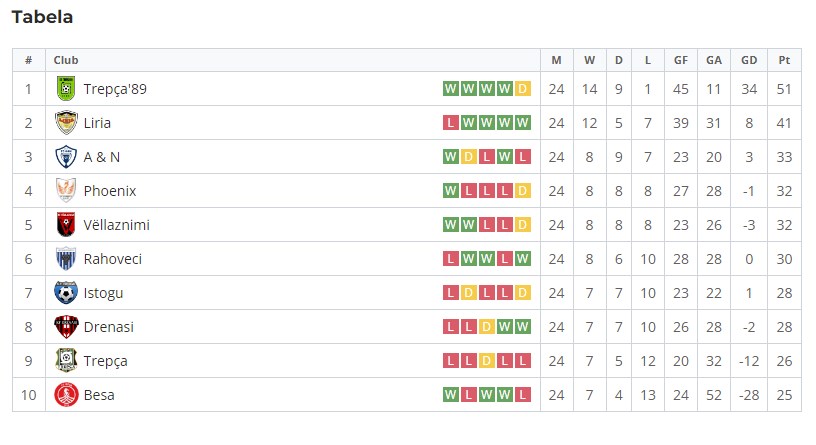
Task: Sort by the GD column header
Action: coord(748,60)
